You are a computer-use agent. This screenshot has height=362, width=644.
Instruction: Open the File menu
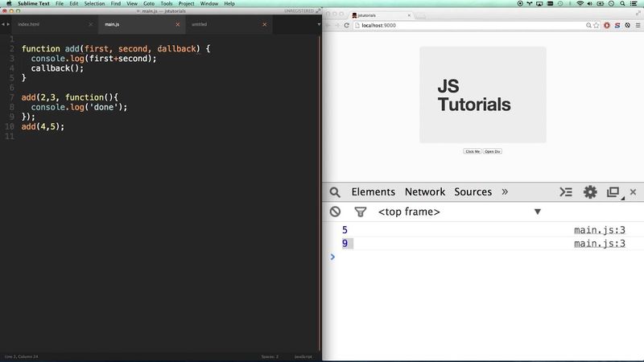(60, 4)
